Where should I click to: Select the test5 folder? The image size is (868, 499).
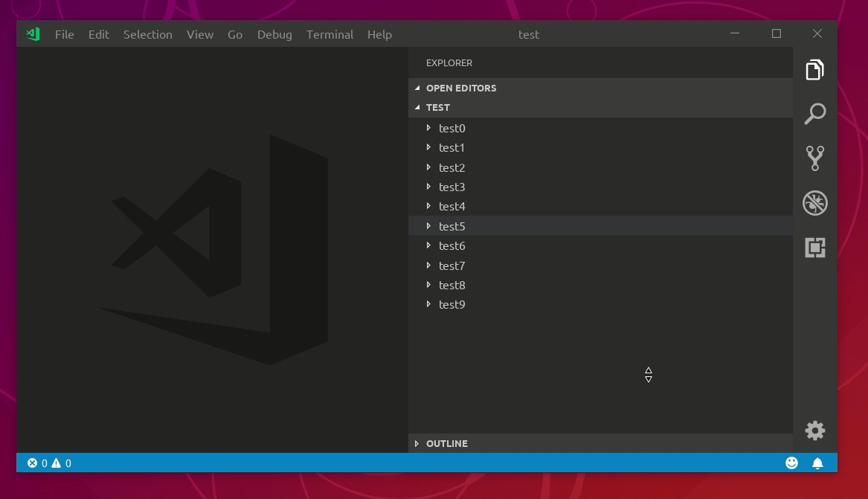(452, 225)
